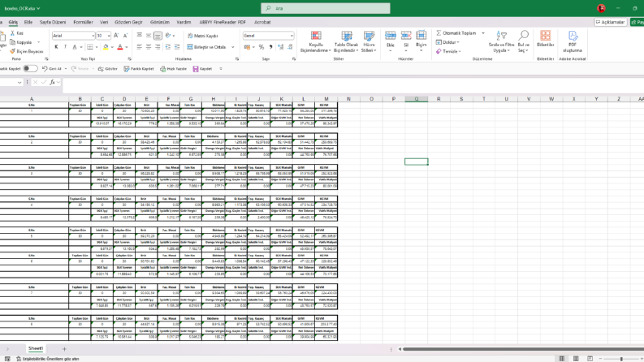This screenshot has height=362, width=644.
Task: Open the Genel number format dropdown
Action: 292,36
